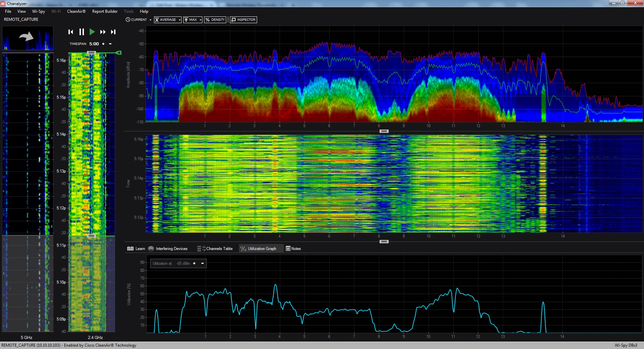The width and height of the screenshot is (644, 349).
Task: Click the green plus timeline marker
Action: [119, 53]
